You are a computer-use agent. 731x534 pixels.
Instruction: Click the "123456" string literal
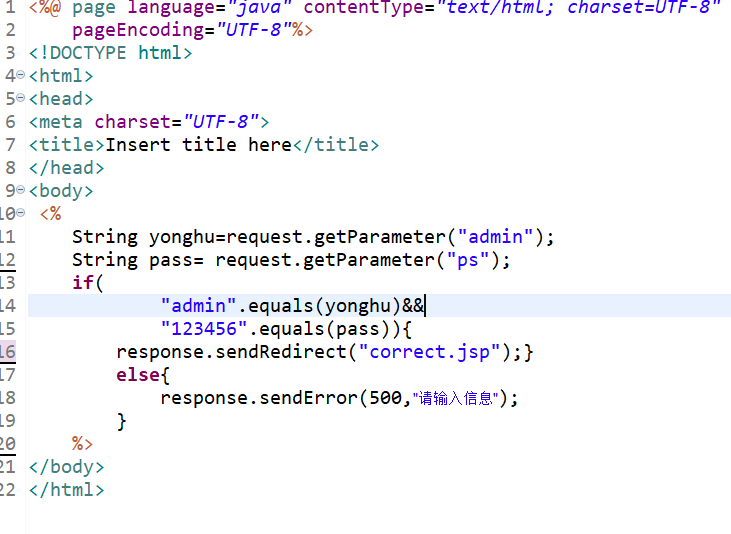[x=204, y=329]
